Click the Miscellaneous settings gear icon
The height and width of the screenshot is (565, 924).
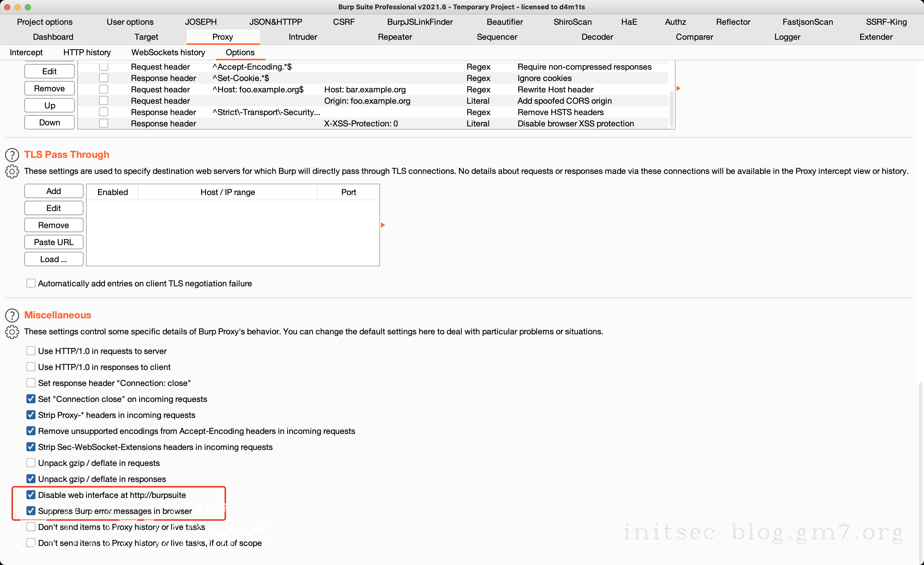coord(12,332)
